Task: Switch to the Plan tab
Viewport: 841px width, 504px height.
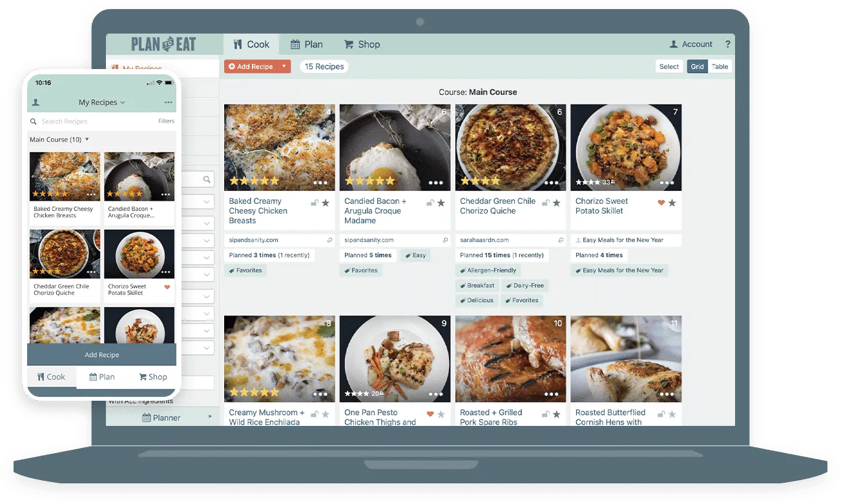Action: 306,45
